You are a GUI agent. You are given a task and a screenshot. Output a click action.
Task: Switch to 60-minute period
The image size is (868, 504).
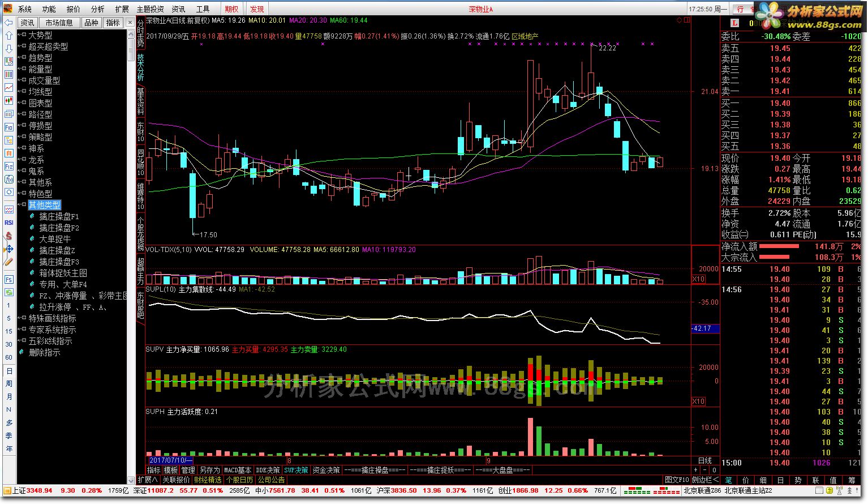click(x=8, y=357)
